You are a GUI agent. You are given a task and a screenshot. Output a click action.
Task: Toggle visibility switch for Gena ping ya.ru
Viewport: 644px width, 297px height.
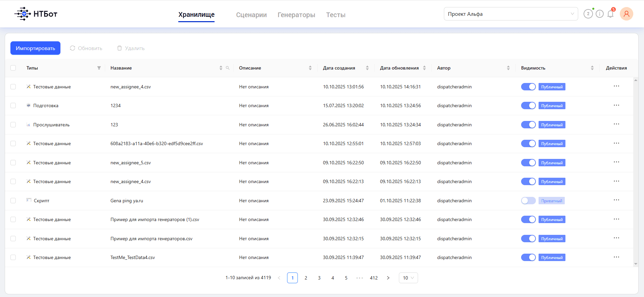point(528,201)
